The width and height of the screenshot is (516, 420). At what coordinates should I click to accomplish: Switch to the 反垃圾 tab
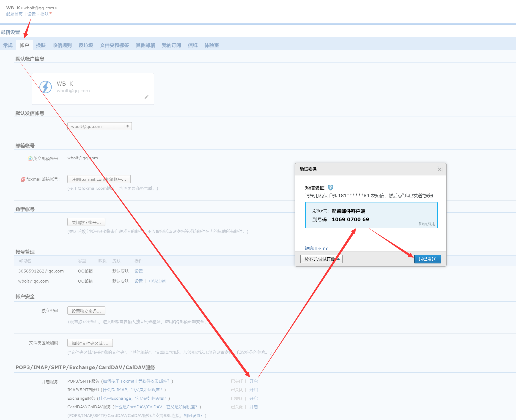[x=86, y=45]
